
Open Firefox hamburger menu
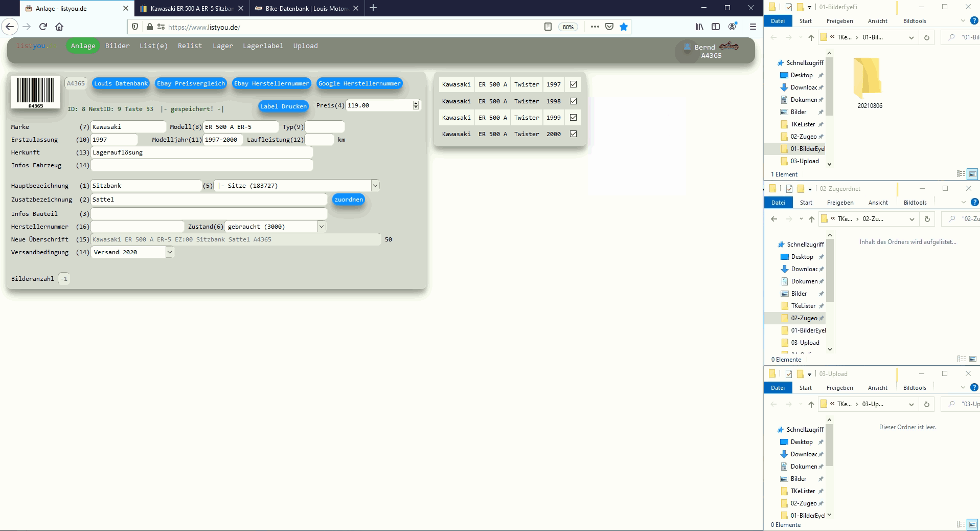[x=753, y=27]
